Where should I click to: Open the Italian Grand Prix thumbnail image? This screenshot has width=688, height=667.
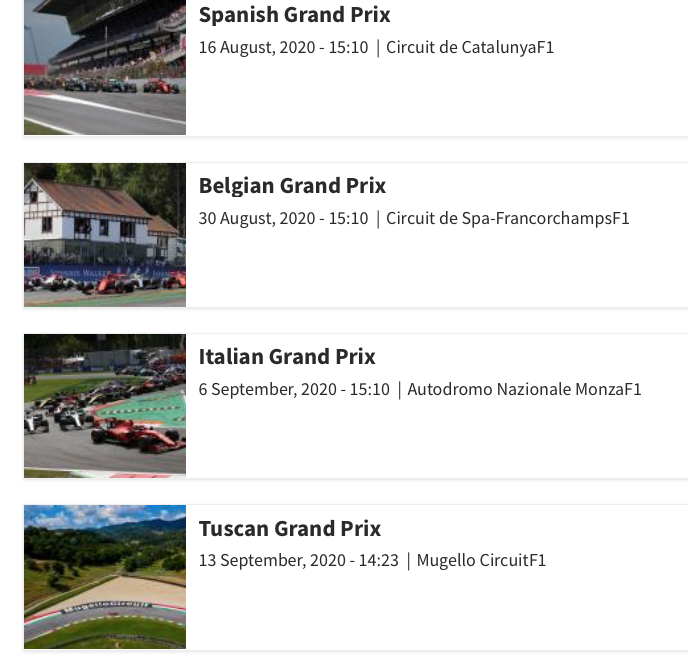[105, 405]
